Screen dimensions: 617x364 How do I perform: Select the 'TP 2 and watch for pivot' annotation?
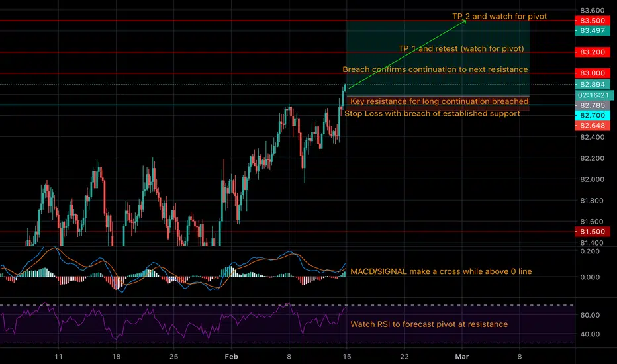click(x=499, y=16)
